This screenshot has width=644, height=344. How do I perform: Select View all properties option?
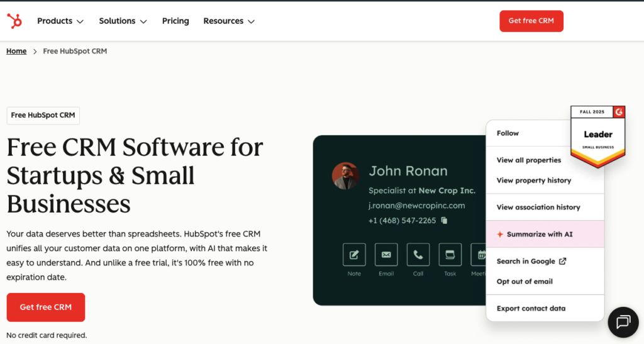click(x=528, y=160)
